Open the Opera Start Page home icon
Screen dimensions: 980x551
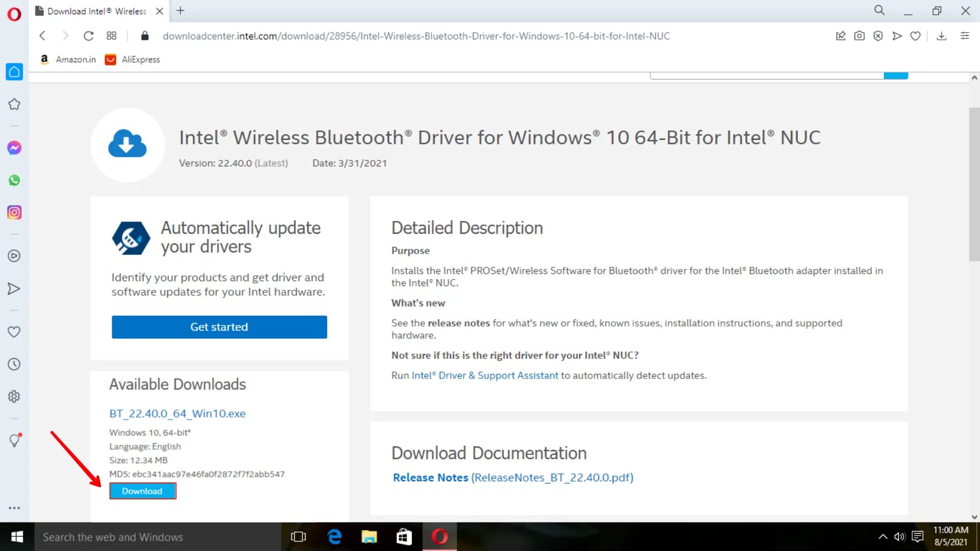pos(14,72)
